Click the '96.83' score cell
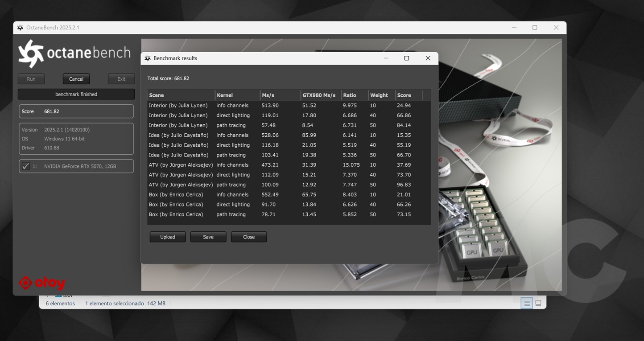This screenshot has height=341, width=644. click(404, 185)
